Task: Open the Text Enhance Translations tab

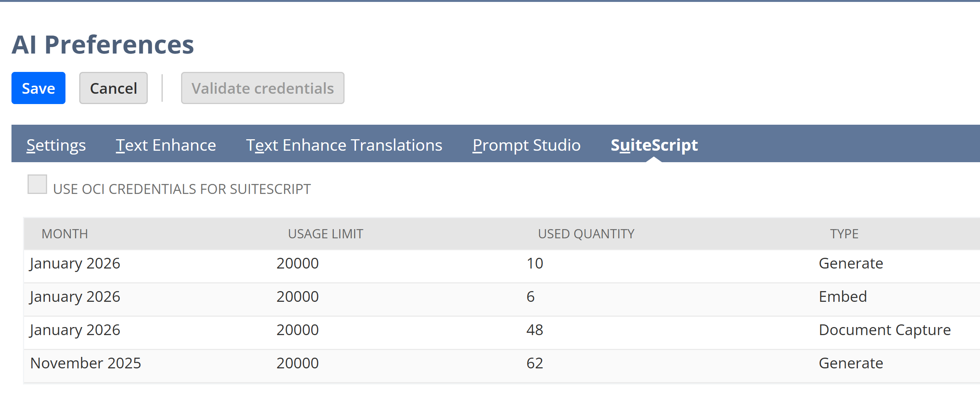Action: click(344, 145)
